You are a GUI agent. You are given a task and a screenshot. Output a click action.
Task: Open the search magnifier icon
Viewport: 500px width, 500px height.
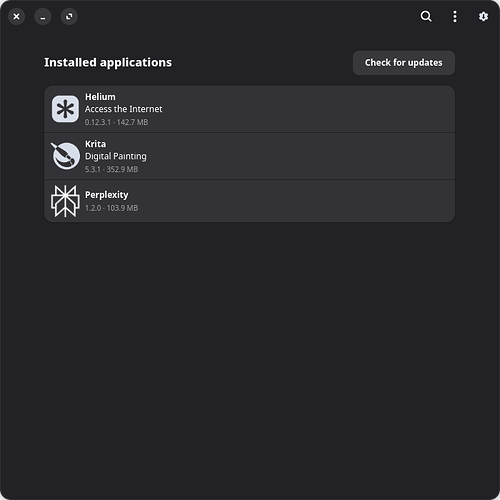pyautogui.click(x=426, y=16)
